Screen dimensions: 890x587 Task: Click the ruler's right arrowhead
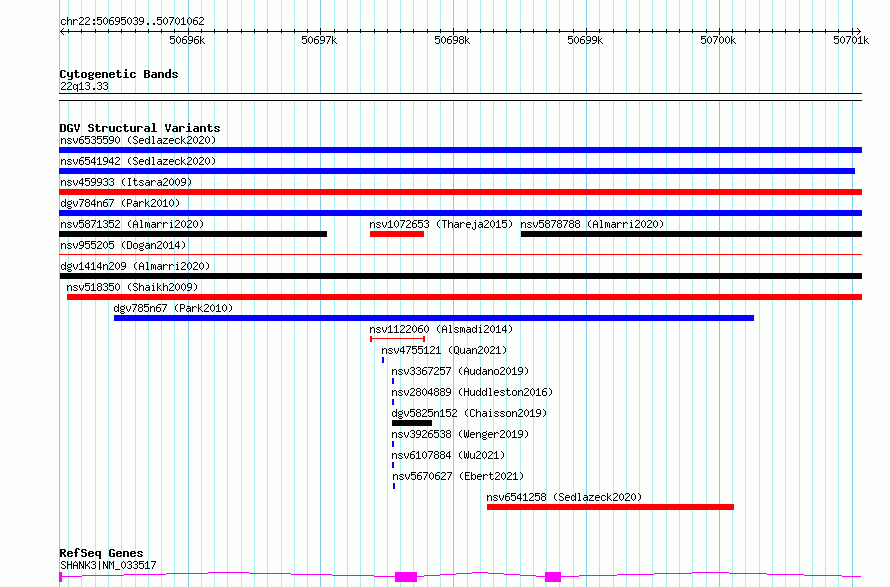[859, 32]
